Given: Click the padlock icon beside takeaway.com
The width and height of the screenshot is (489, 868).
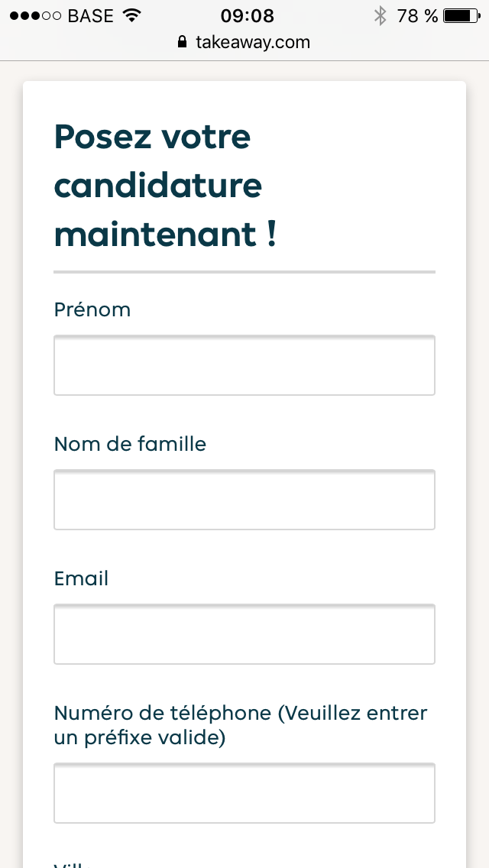Looking at the screenshot, I should coord(182,41).
